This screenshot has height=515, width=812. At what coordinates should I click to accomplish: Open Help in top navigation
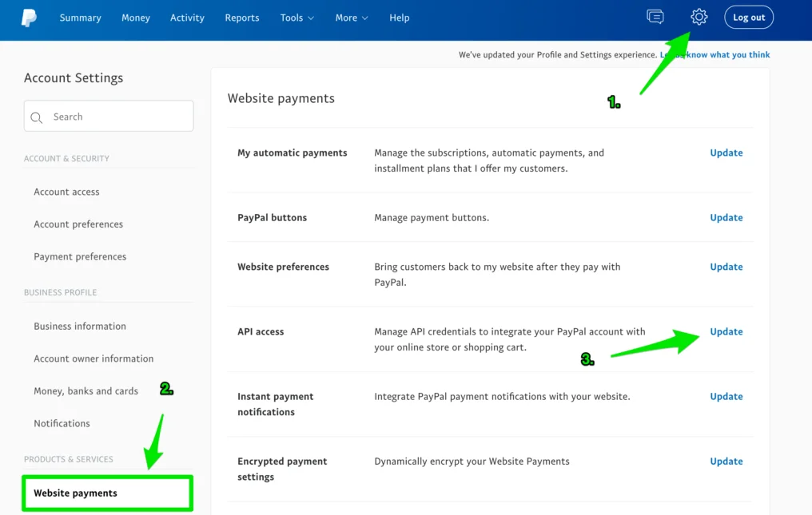click(399, 18)
